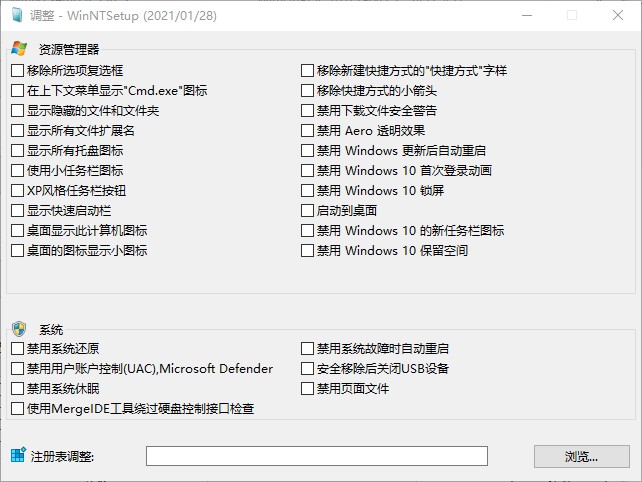Screen dimensions: 642x482
Task: Toggle 桌面显示此计算机图标 checkbox
Action: coord(17,231)
